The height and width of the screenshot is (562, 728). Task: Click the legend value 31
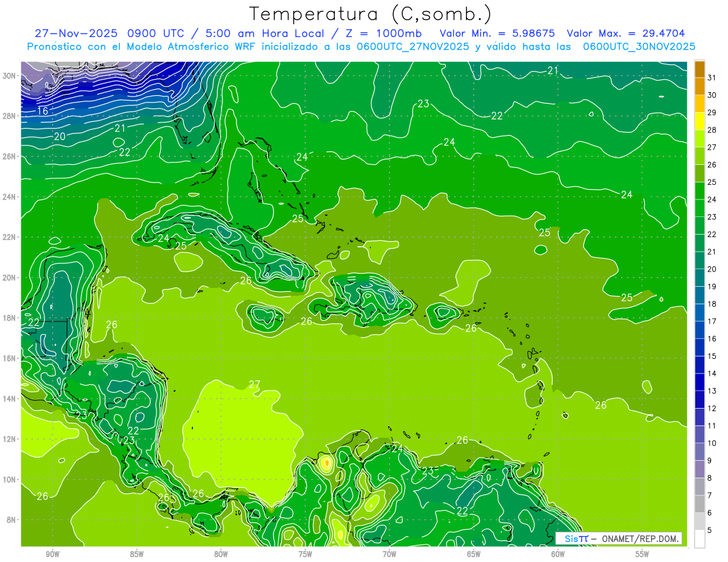tap(712, 78)
